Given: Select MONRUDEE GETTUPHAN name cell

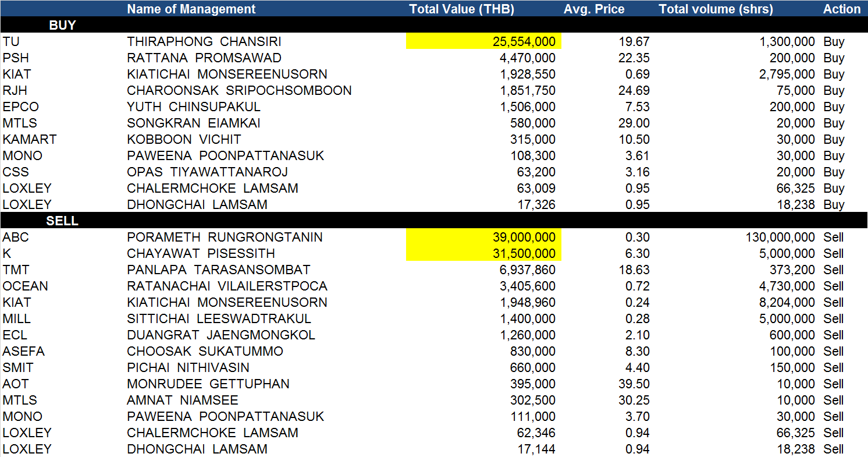Looking at the screenshot, I should pos(208,384).
